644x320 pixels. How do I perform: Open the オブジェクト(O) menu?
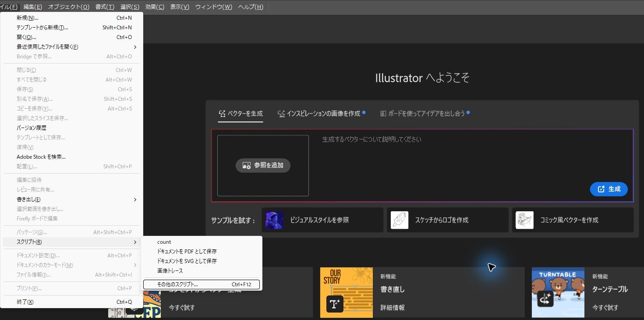(x=69, y=7)
